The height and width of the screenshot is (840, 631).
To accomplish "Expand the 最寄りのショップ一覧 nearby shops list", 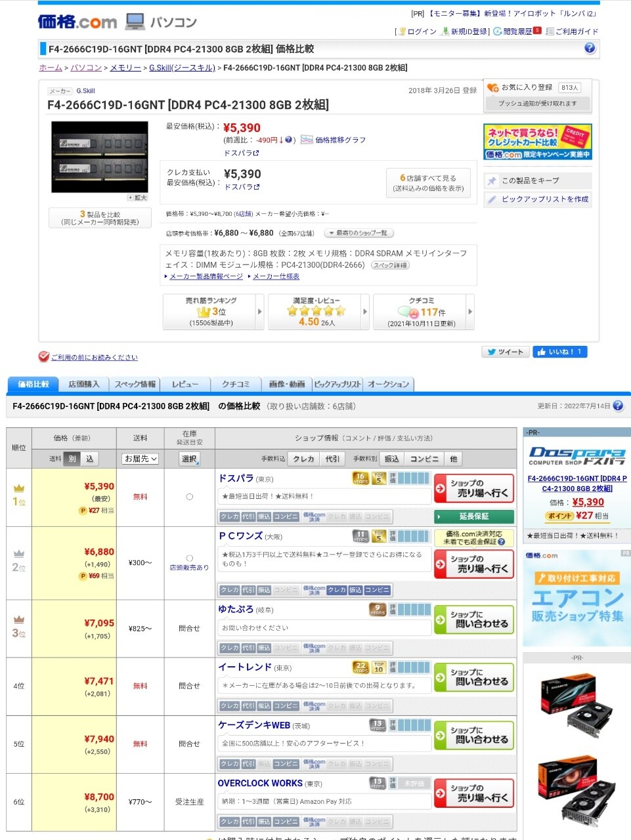I will click(359, 233).
